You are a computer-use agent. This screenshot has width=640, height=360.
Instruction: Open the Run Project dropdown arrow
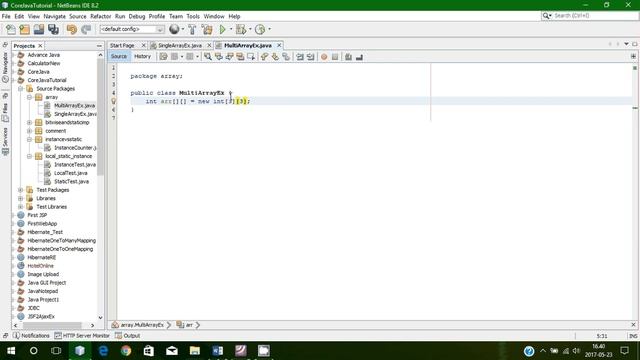(x=231, y=29)
